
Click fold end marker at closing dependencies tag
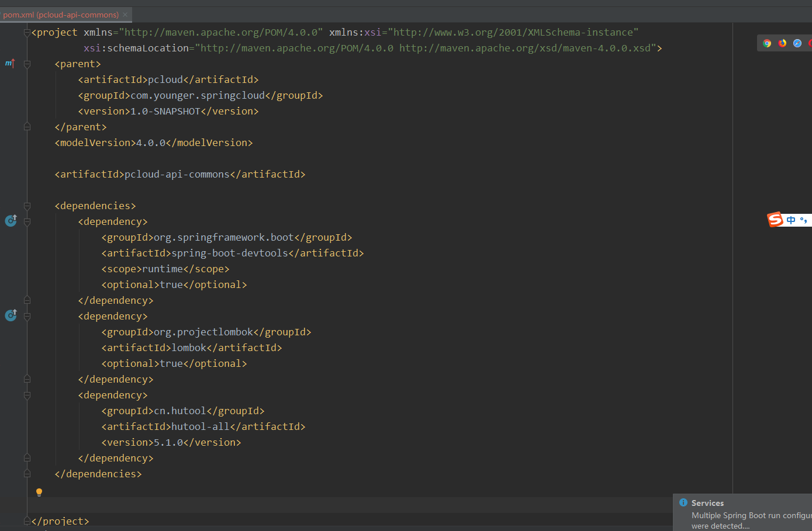tap(27, 474)
